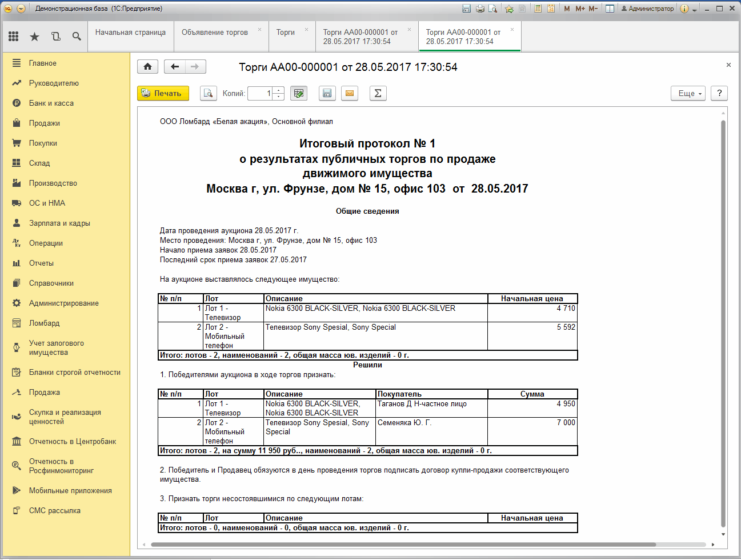
Task: Open the sections menu grid icon
Action: (14, 36)
